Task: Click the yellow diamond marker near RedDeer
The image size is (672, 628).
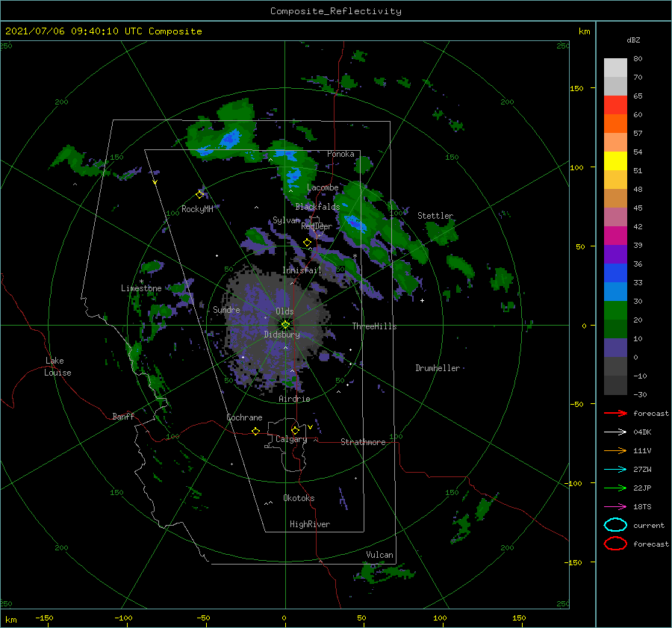Action: point(308,243)
